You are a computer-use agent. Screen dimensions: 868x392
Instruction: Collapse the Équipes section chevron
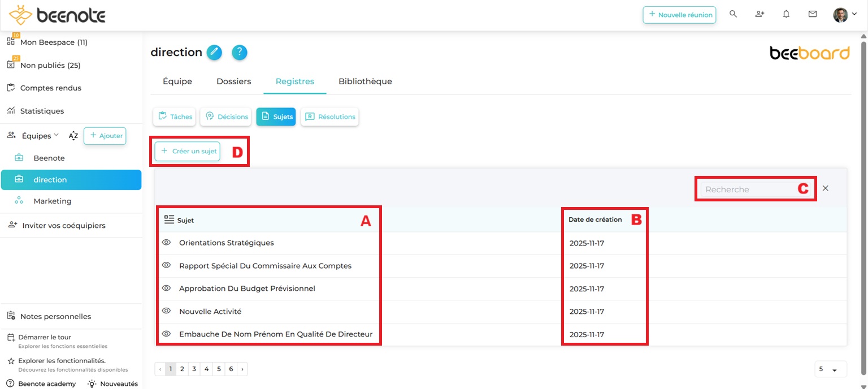click(56, 136)
